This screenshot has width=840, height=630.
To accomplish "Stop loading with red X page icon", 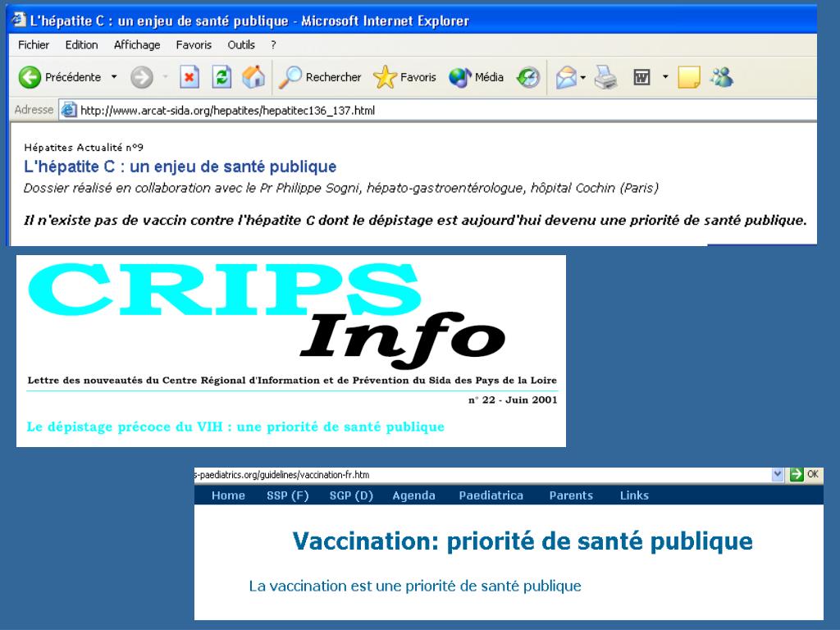I will pos(189,77).
